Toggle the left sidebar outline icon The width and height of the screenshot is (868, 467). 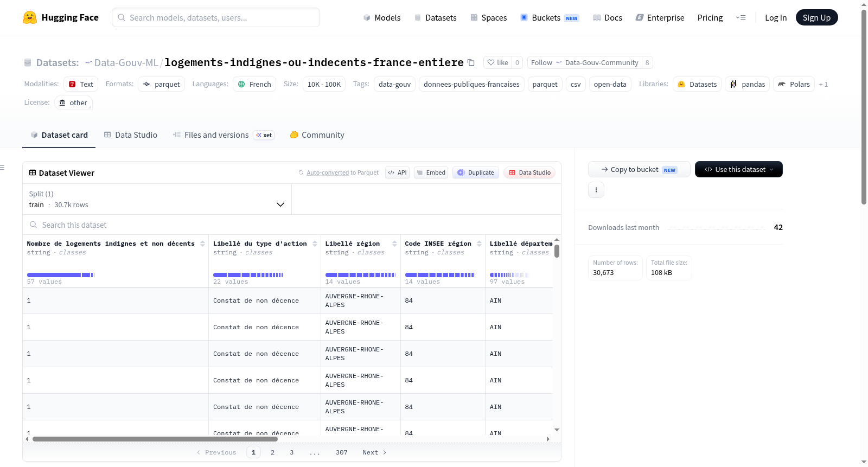3,168
